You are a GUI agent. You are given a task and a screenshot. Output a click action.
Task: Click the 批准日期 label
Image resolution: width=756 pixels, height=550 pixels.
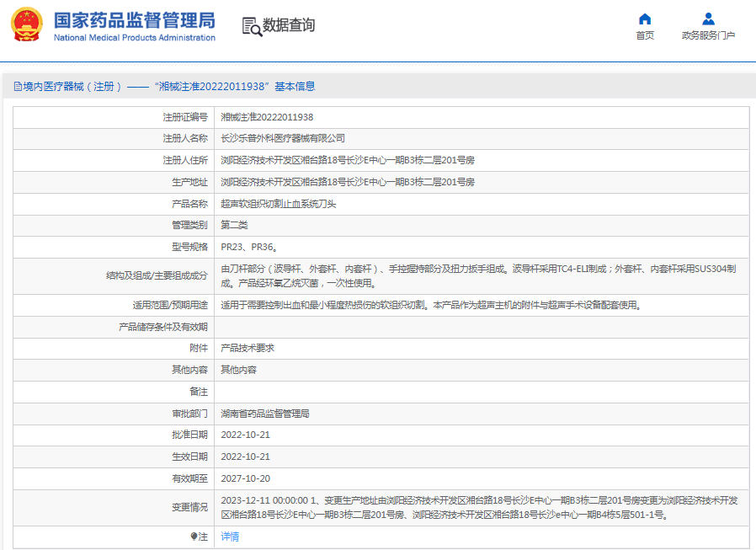pos(189,435)
